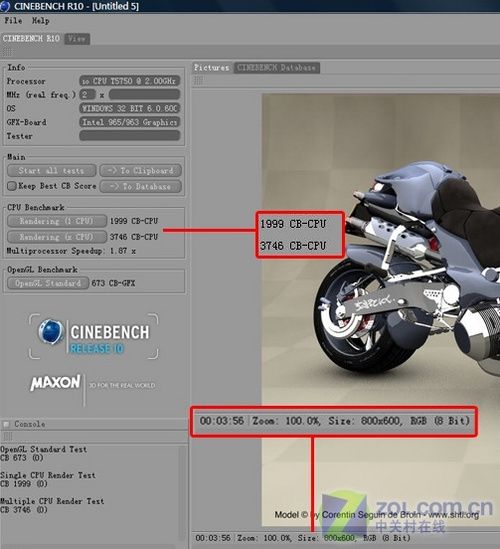Click '1999 CB-CPU' score in CPU Benchmark
This screenshot has width=500, height=549.
[134, 221]
